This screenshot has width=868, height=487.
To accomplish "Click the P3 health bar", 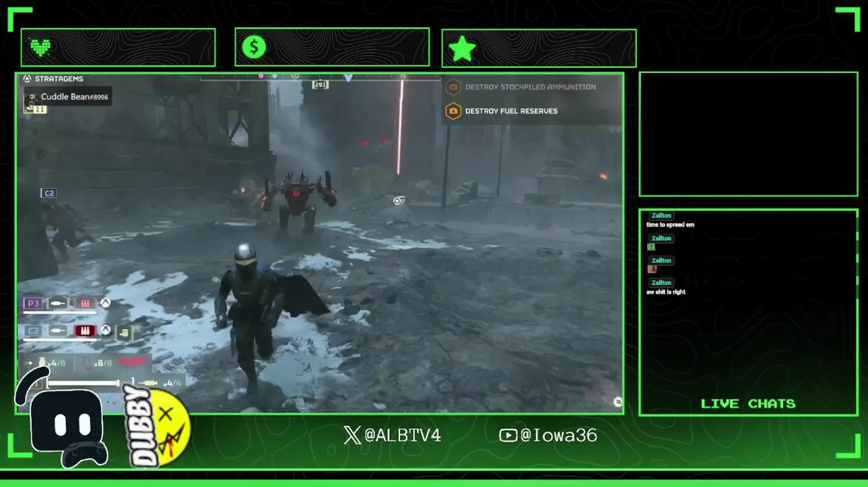I will [x=60, y=313].
